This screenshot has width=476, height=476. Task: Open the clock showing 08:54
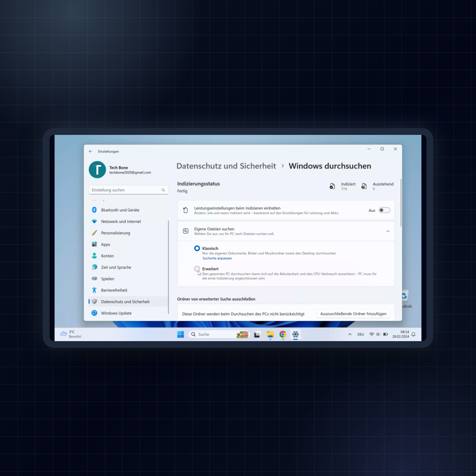[x=401, y=334]
